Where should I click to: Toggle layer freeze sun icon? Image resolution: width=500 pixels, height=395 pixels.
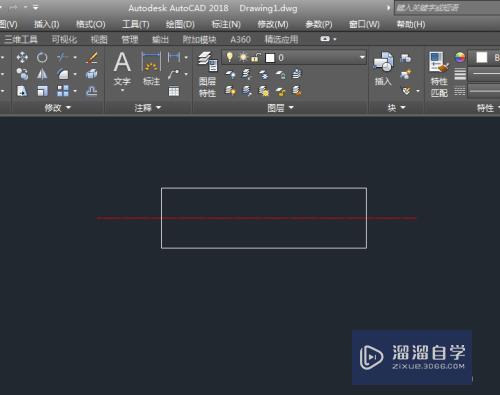[243, 58]
